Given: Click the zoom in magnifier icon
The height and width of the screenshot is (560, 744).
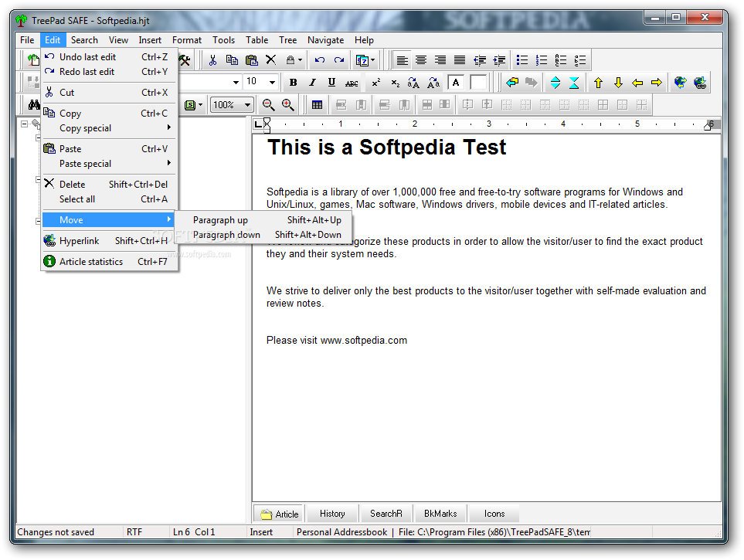Looking at the screenshot, I should coord(288,105).
